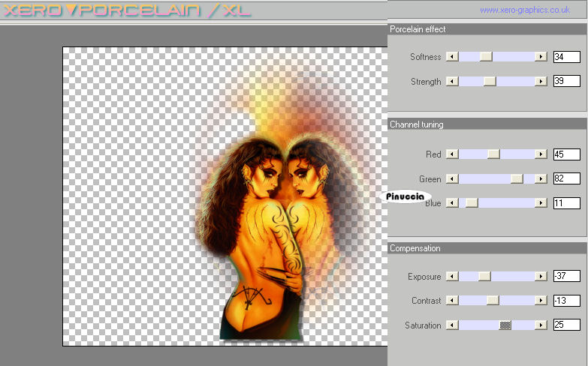Click the Green channel left arrow
Screen dimensions: 588x366
tap(452, 178)
